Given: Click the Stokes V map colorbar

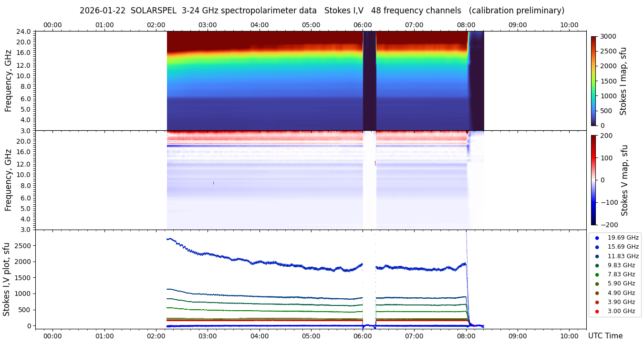Looking at the screenshot, I should [x=593, y=180].
